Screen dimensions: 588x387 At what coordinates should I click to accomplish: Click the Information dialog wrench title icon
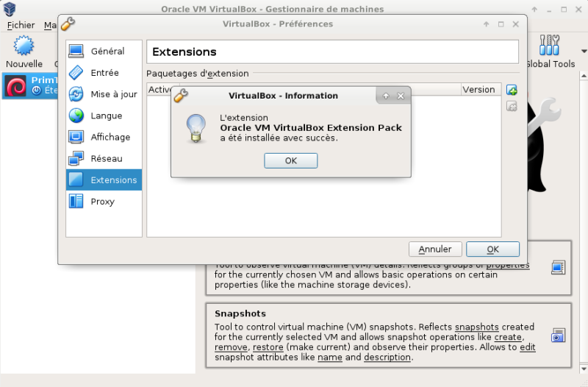tap(181, 96)
